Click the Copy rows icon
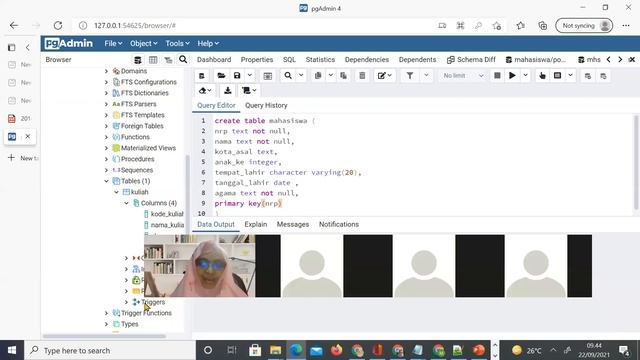 [318, 76]
